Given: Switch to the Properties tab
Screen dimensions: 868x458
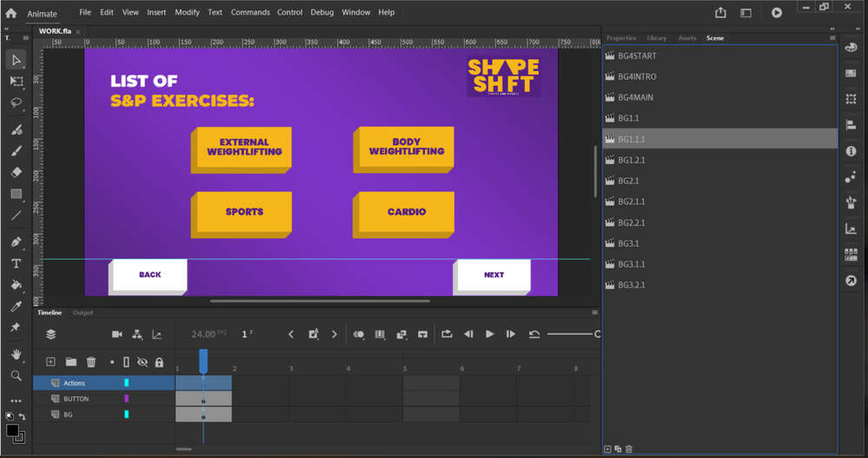Looking at the screenshot, I should (621, 38).
